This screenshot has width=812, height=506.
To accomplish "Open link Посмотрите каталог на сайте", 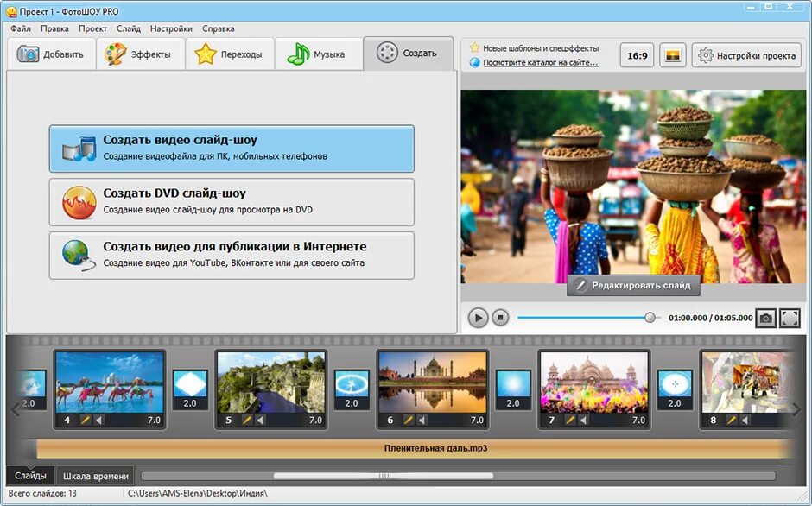I will (541, 63).
